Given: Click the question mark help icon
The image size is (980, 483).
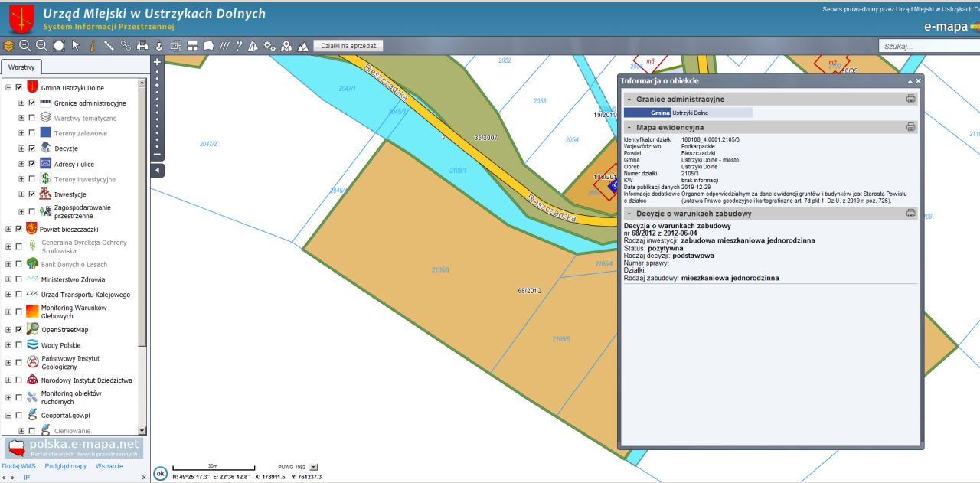Looking at the screenshot, I should [239, 46].
